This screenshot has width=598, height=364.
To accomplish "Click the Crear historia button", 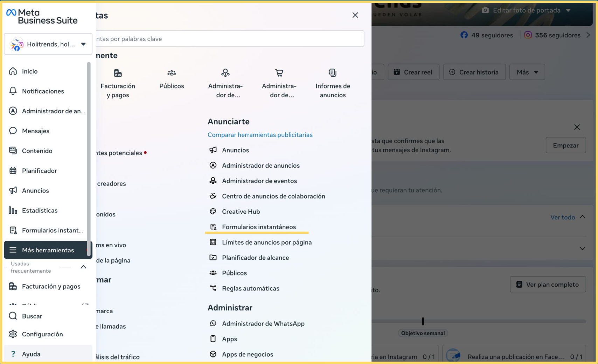I will [474, 72].
